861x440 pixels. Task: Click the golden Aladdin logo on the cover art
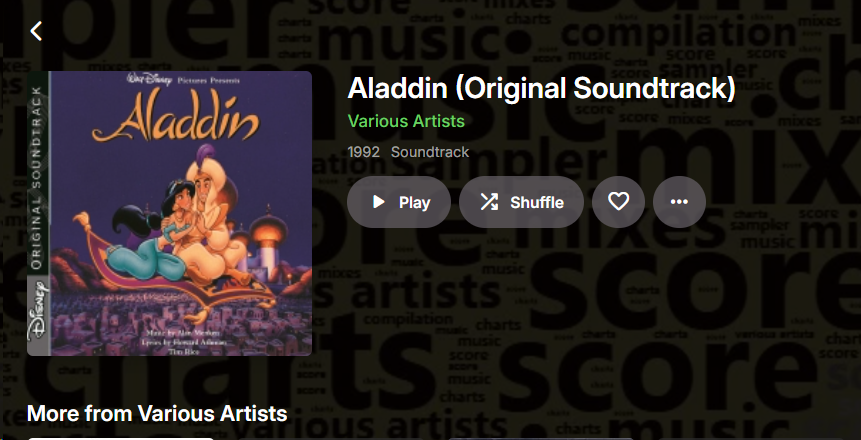[176, 119]
